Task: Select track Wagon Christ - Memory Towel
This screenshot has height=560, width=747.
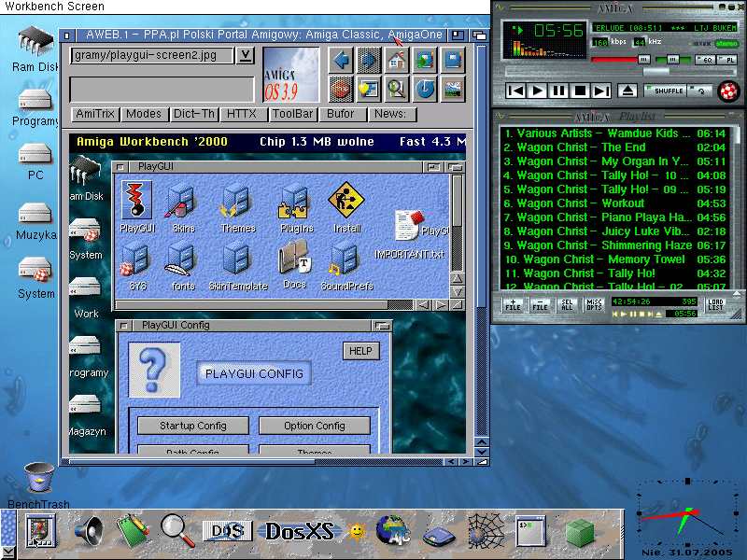Action: click(x=614, y=259)
